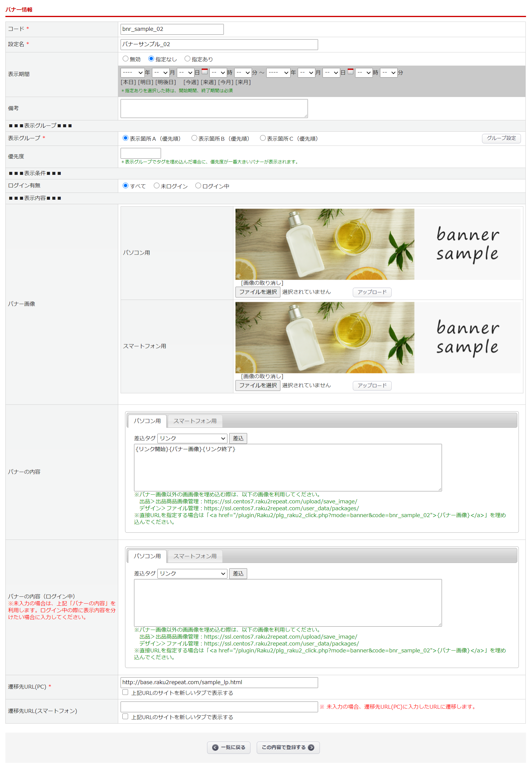Image resolution: width=532 pixels, height=768 pixels.
Task: Select 表示箇所B display group radio
Action: point(194,138)
